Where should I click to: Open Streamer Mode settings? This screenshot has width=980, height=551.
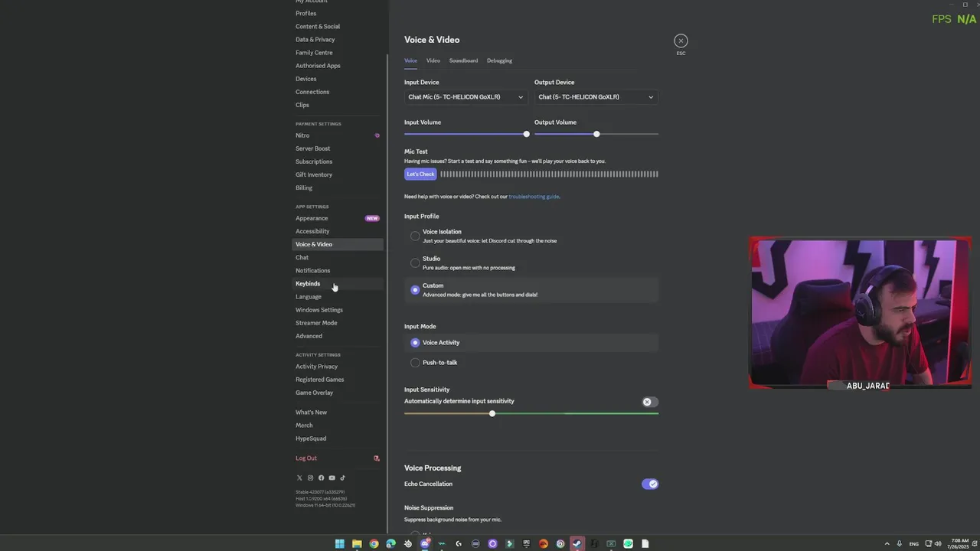[338, 323]
